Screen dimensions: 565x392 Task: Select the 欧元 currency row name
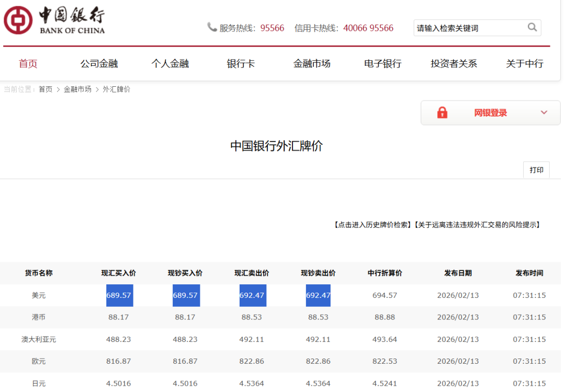[x=39, y=361]
